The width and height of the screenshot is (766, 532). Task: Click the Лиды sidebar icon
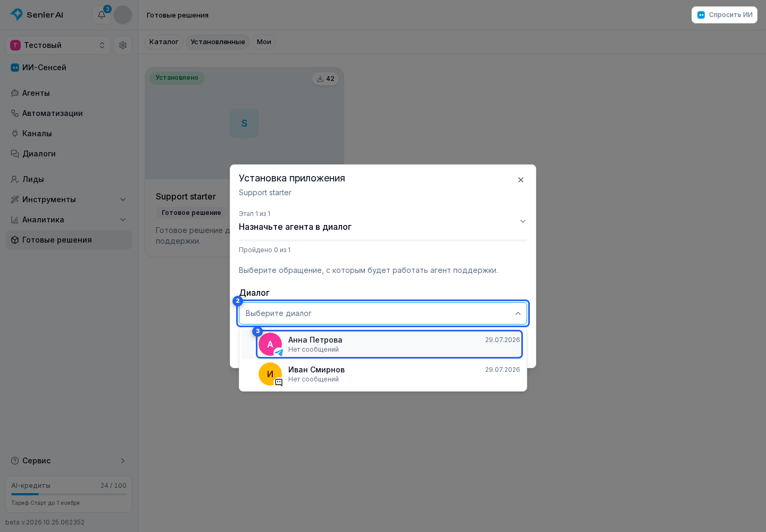15,179
